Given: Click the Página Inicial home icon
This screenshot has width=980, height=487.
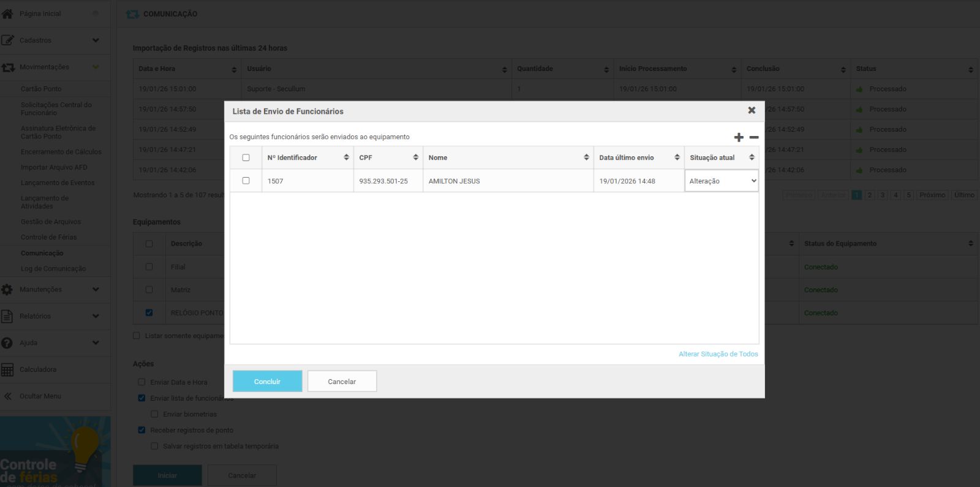Looking at the screenshot, I should point(7,13).
